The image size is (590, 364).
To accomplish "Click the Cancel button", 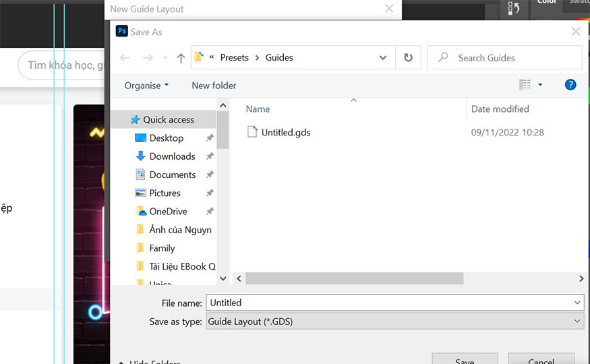I will 541,359.
